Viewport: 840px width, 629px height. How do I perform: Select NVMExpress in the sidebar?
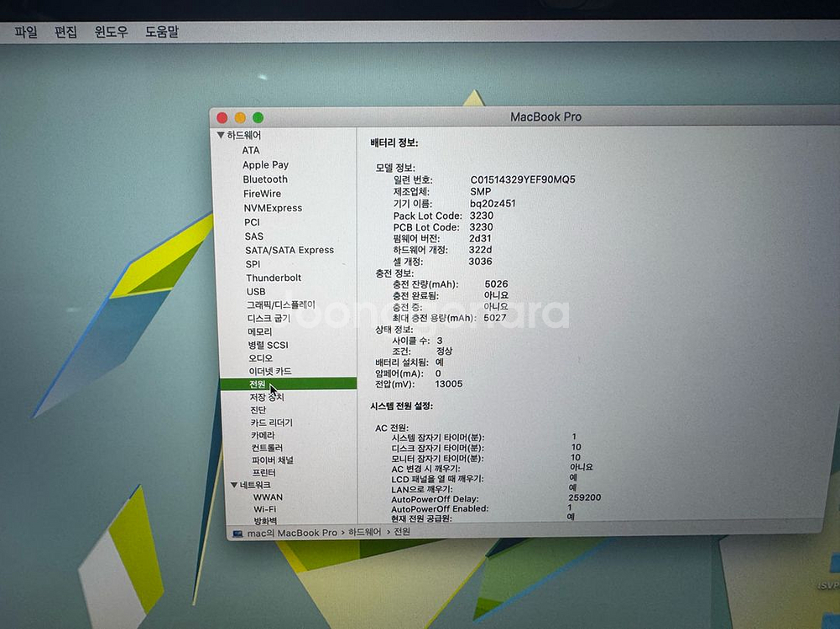click(x=273, y=208)
